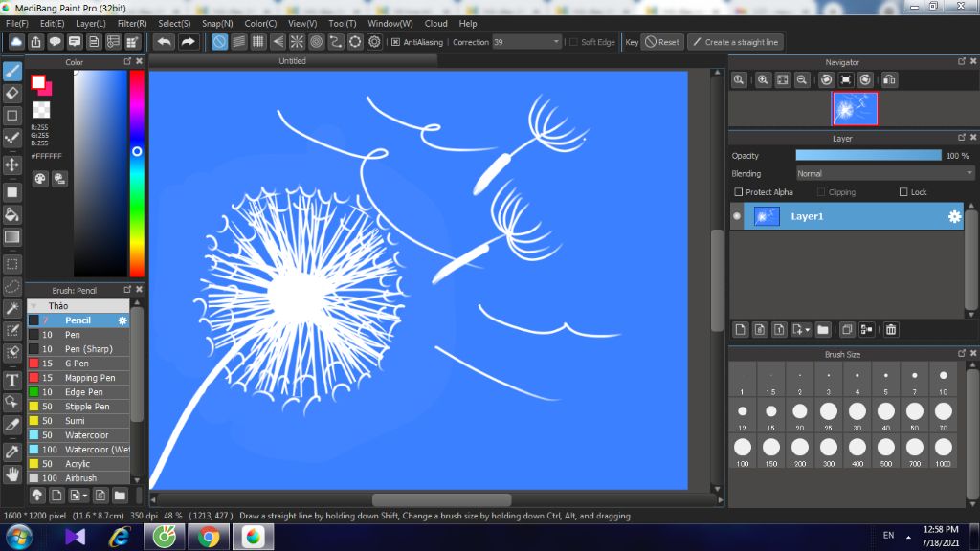Click canvas horizontal scrollbar

[442, 499]
